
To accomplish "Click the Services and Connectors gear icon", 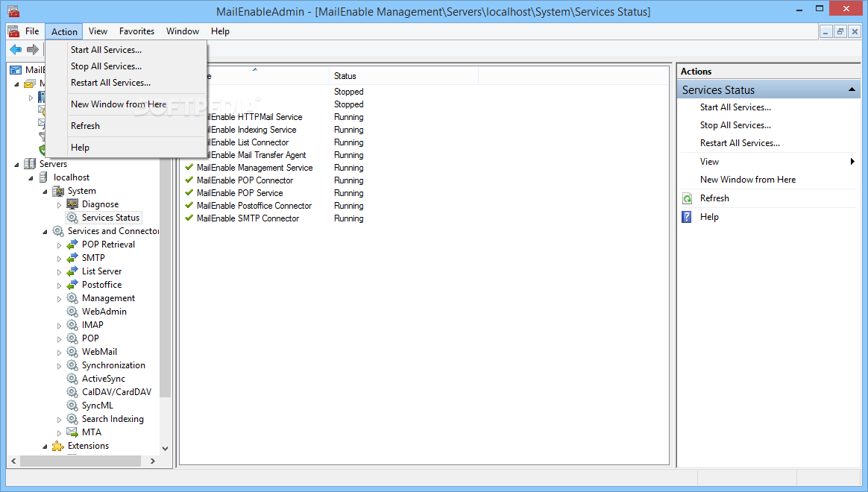I will click(x=58, y=231).
